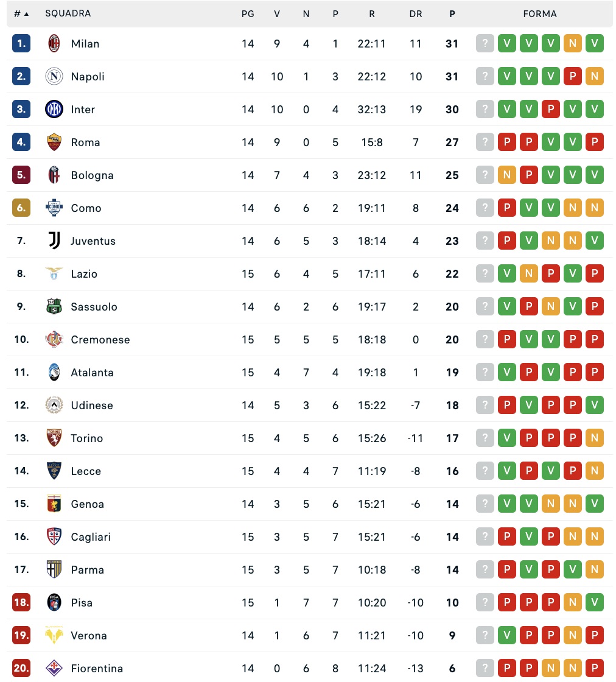Click the red 20. position badge
Viewport: 616px width, 682px height.
pos(21,669)
